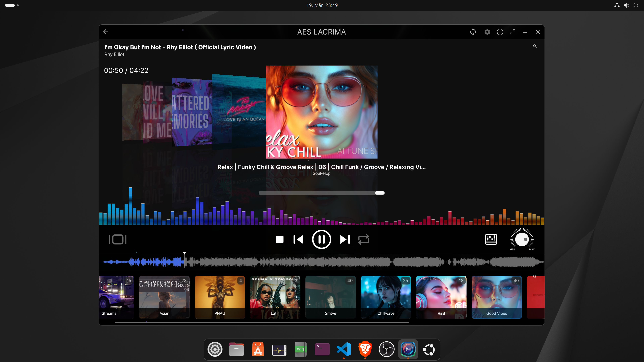Viewport: 644px width, 362px height.
Task: Open the Ubuntu apps launcher in dock
Action: (429, 349)
